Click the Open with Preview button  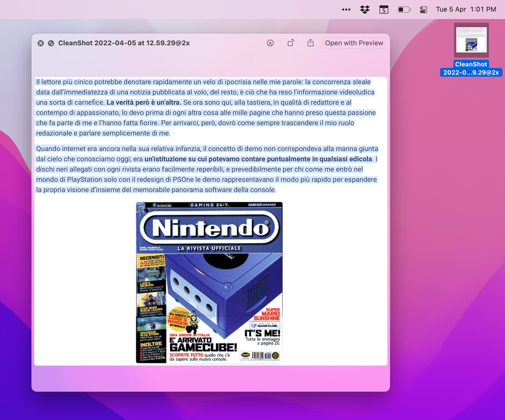(x=354, y=43)
